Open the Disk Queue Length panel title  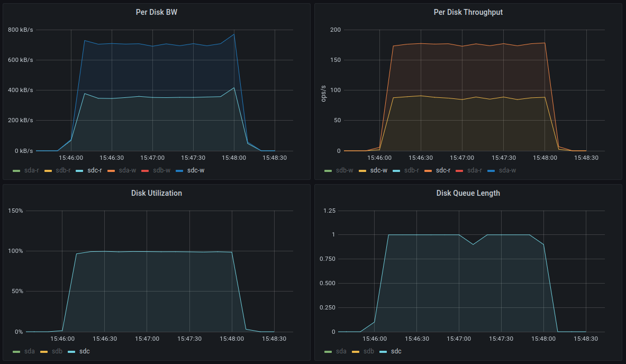point(468,193)
